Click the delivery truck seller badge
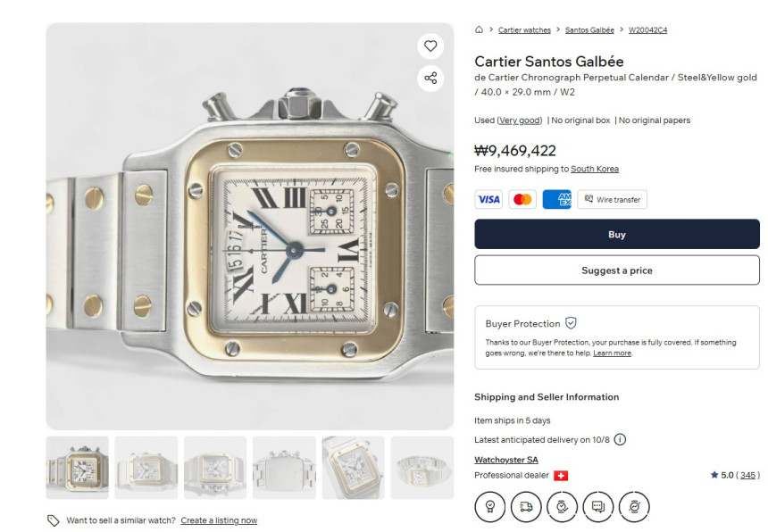 [x=526, y=506]
